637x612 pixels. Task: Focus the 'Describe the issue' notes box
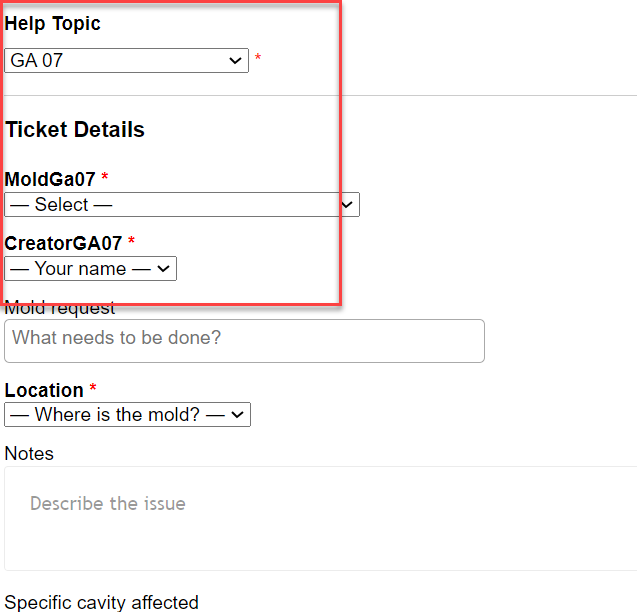[x=320, y=518]
